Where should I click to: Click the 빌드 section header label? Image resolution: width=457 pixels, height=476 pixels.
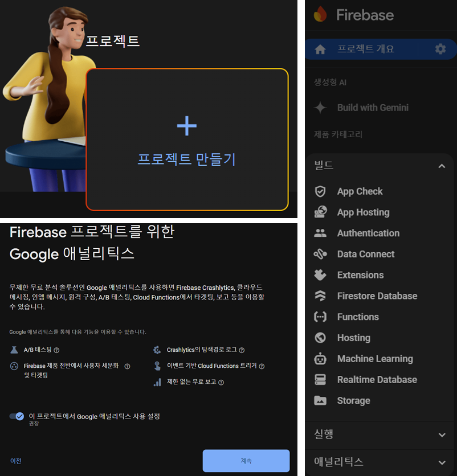coord(324,166)
